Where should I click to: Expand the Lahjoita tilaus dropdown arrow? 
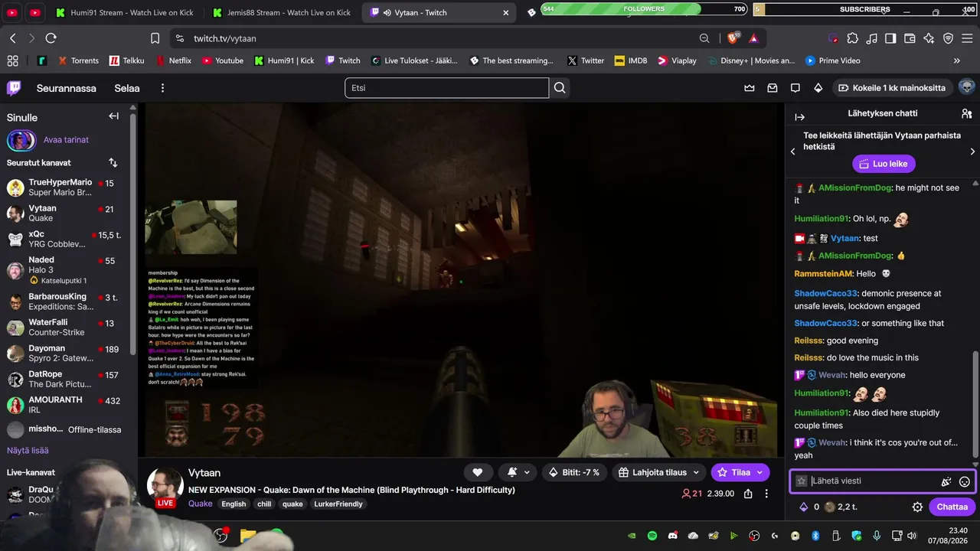coord(696,473)
